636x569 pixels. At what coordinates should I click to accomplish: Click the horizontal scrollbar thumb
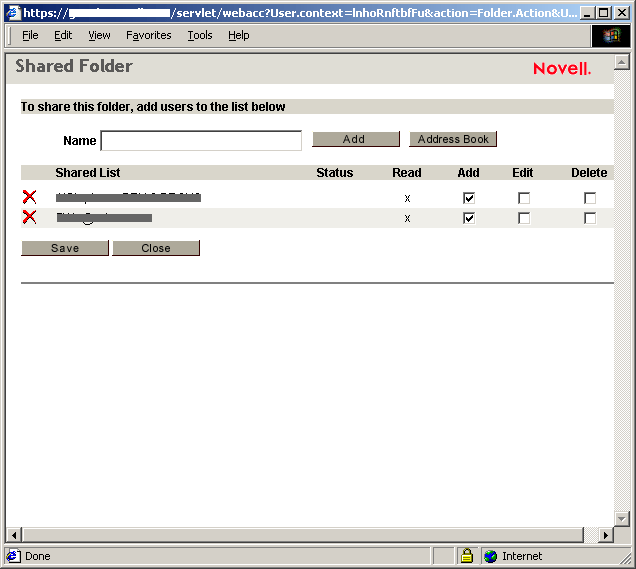[x=303, y=535]
